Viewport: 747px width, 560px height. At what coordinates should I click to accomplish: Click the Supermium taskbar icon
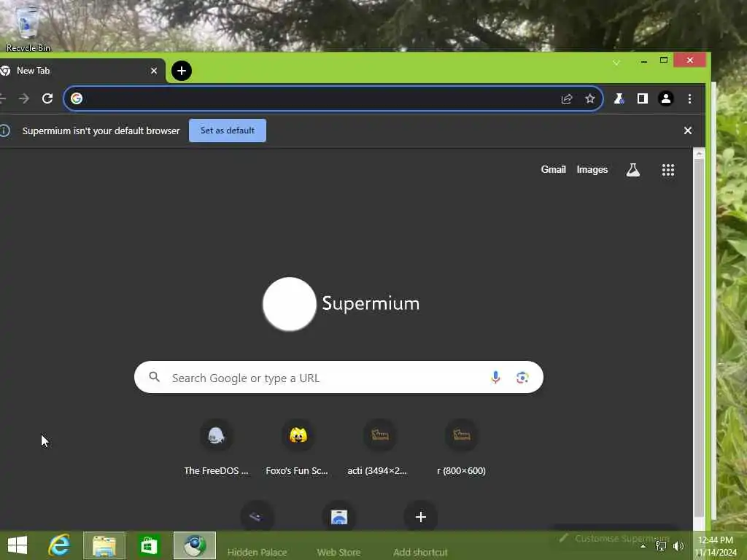194,545
